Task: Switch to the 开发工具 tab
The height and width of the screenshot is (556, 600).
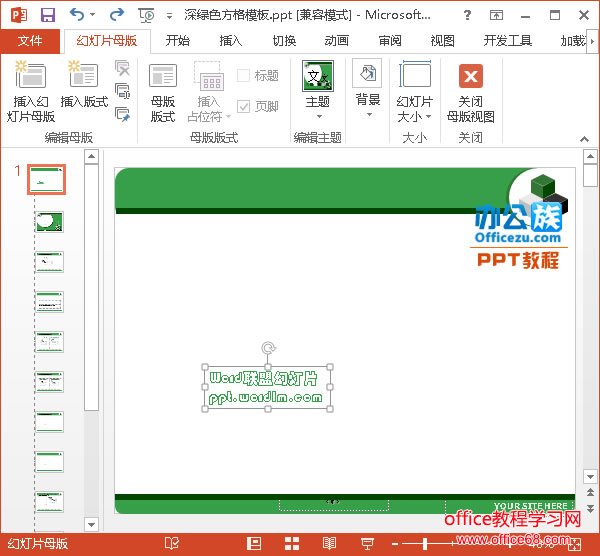Action: coord(507,41)
